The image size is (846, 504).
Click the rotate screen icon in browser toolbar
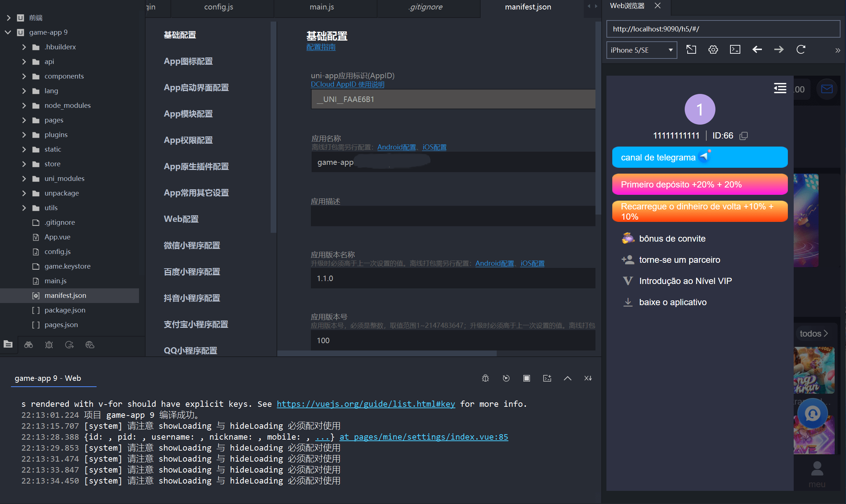(x=691, y=50)
